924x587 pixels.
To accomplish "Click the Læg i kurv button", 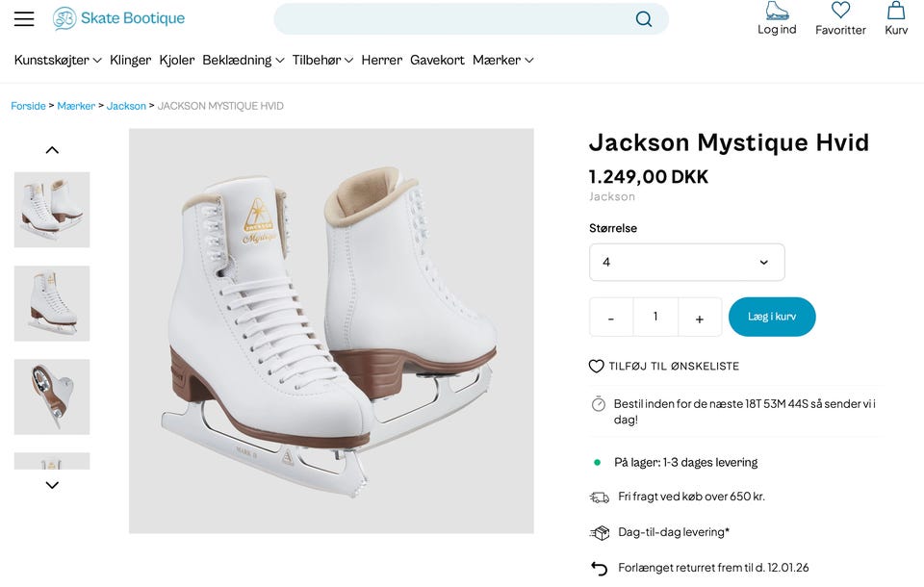I will tap(772, 317).
